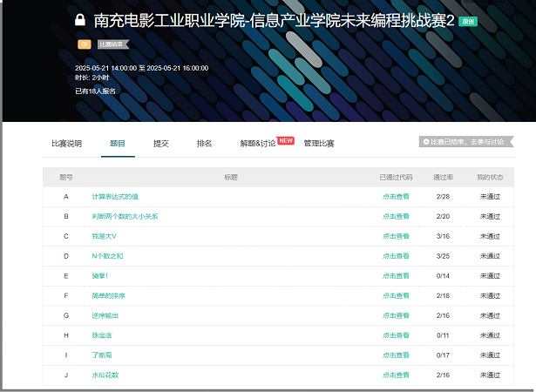This screenshot has width=536, height=392.
Task: Click the contest title heading
Action: 275,21
